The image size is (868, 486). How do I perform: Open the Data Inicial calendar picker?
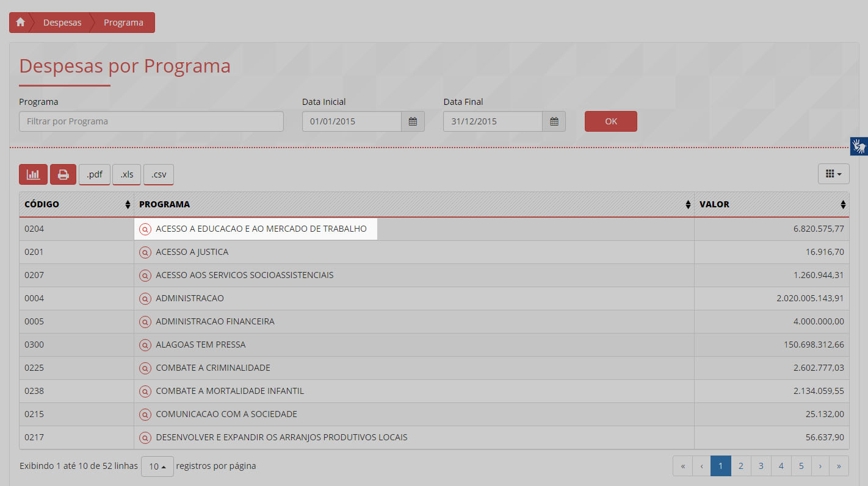pos(413,121)
